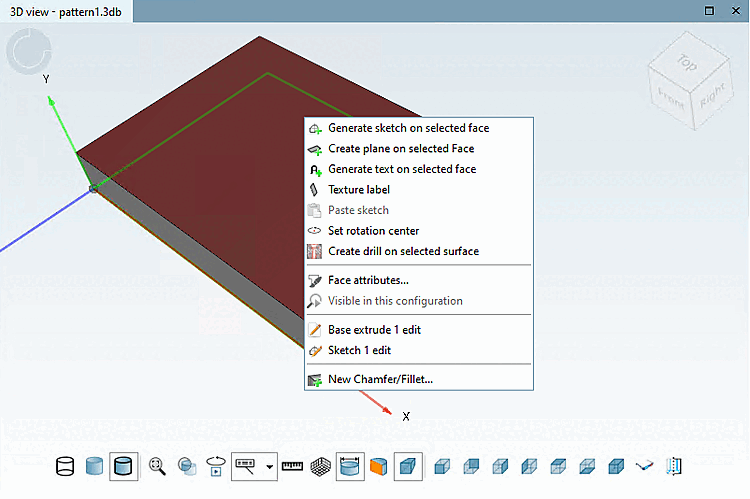
Task: Toggle shaded-with-edges cylinder display mode
Action: (x=123, y=466)
